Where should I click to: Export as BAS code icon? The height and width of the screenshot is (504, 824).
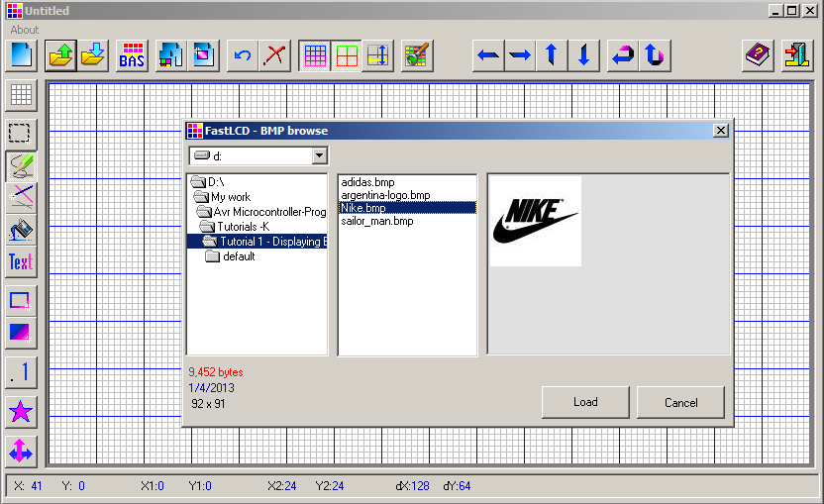[x=132, y=55]
